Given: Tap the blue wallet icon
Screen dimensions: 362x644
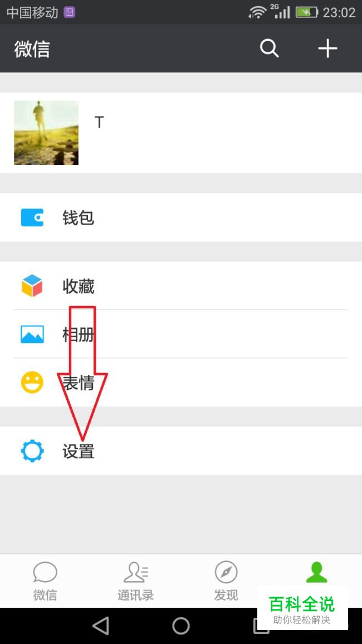Looking at the screenshot, I should coord(32,217).
